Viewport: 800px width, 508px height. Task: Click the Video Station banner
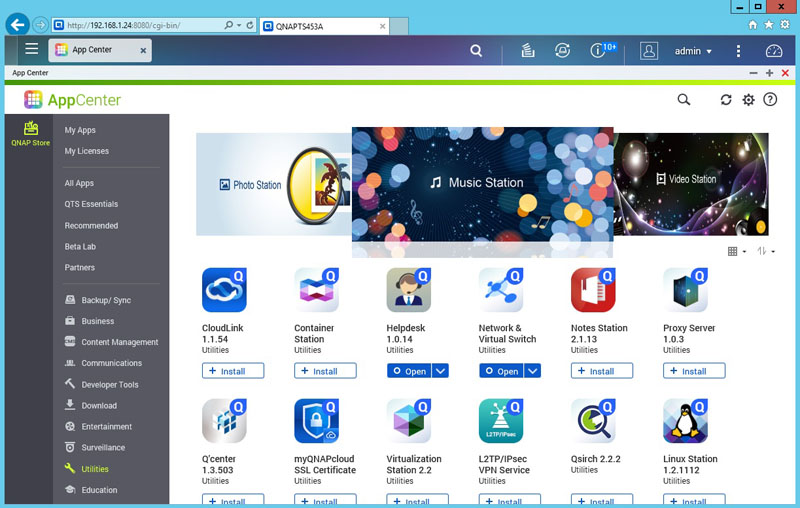691,184
